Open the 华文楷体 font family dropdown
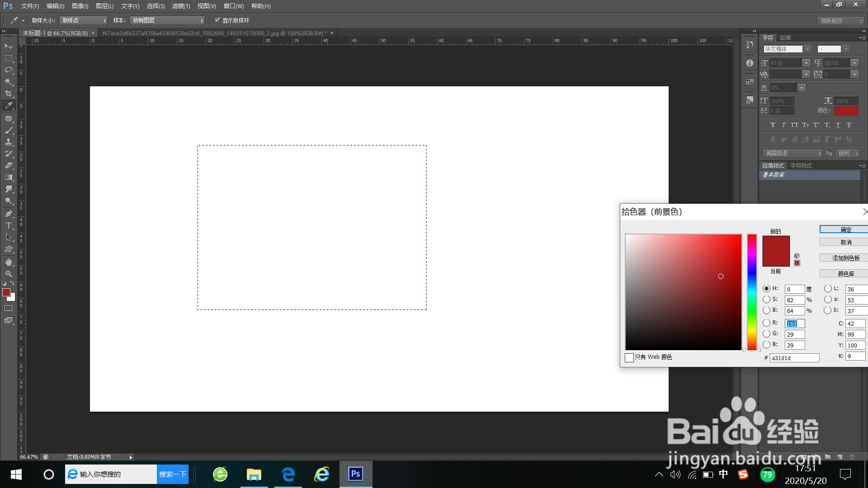This screenshot has width=868, height=488. pos(807,49)
